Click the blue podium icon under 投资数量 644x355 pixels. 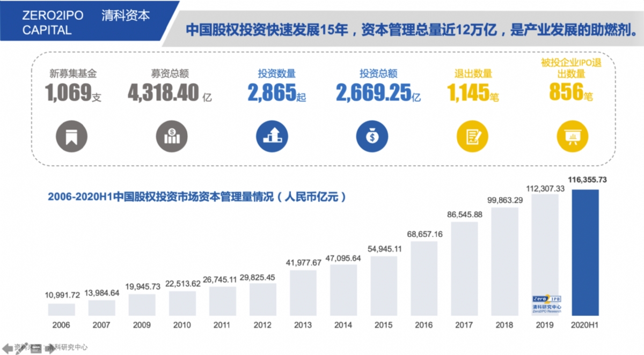[272, 136]
